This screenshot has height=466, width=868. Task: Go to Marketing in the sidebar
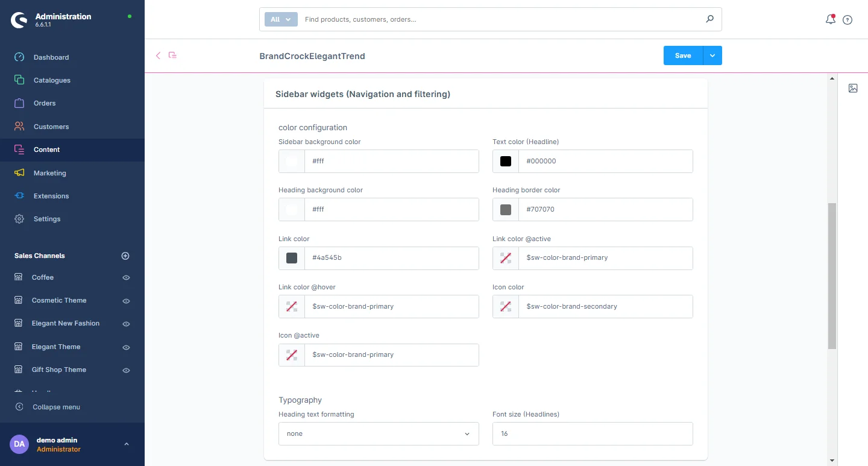click(x=49, y=173)
